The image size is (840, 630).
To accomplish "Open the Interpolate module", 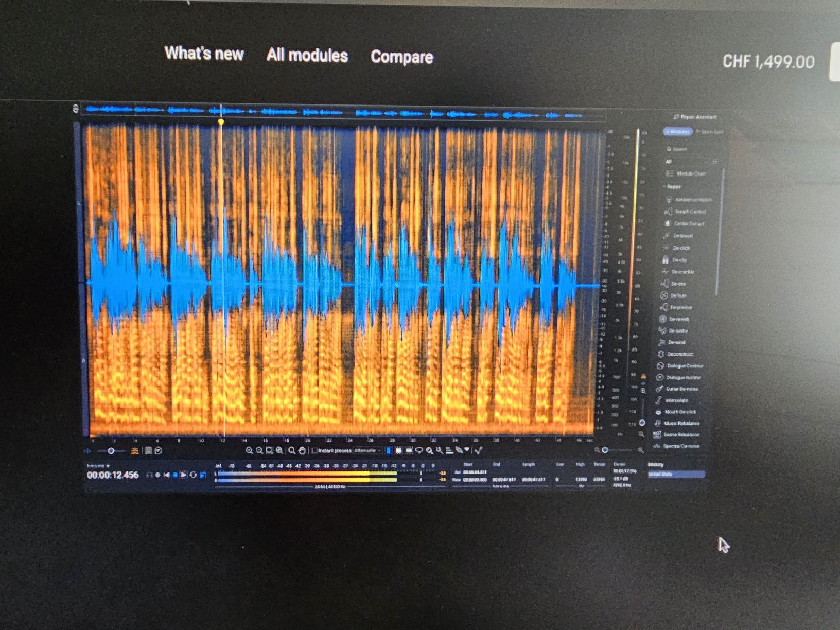I will click(x=672, y=400).
